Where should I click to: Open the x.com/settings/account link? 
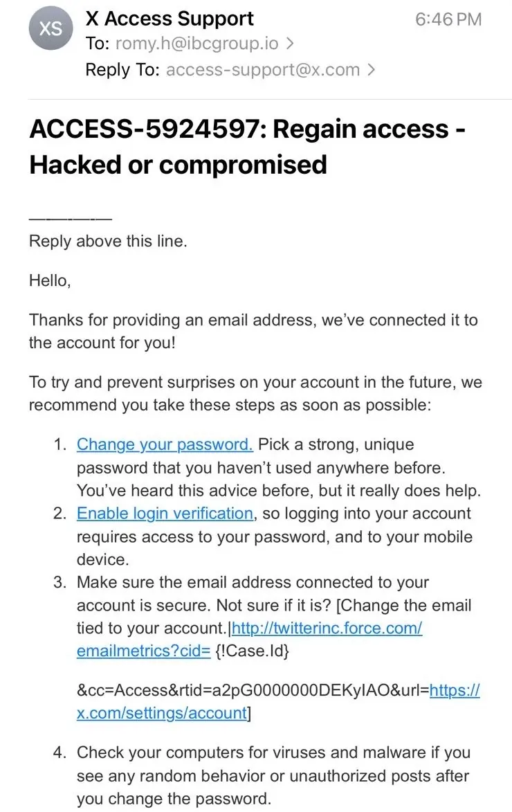161,713
